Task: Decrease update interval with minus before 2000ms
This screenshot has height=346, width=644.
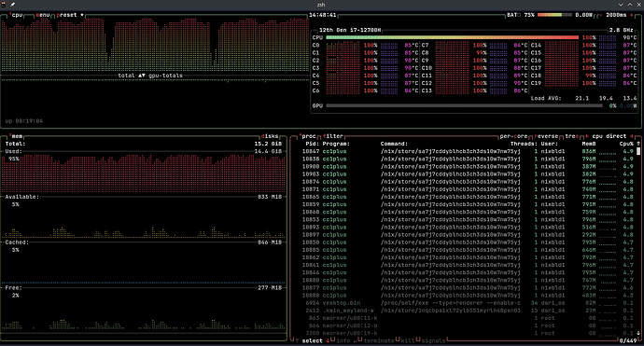Action: pyautogui.click(x=600, y=15)
